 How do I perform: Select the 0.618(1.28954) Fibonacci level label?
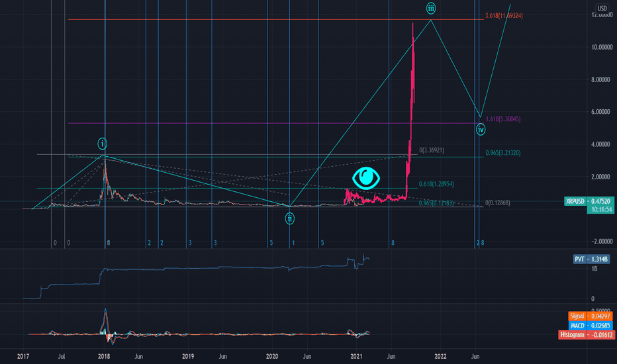click(x=436, y=184)
